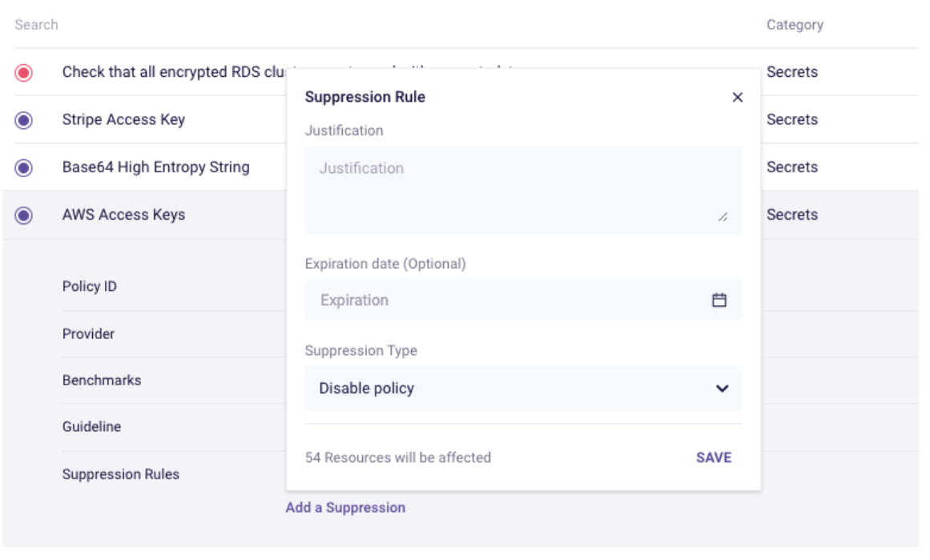930x560 pixels.
Task: Expand the Stripe Access Key policy row
Action: coord(123,120)
